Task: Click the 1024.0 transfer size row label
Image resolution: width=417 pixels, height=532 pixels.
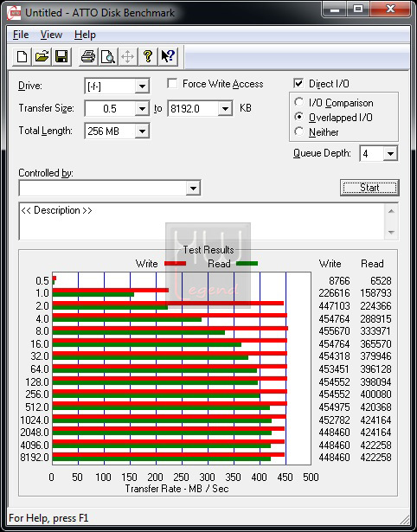Action: point(35,420)
